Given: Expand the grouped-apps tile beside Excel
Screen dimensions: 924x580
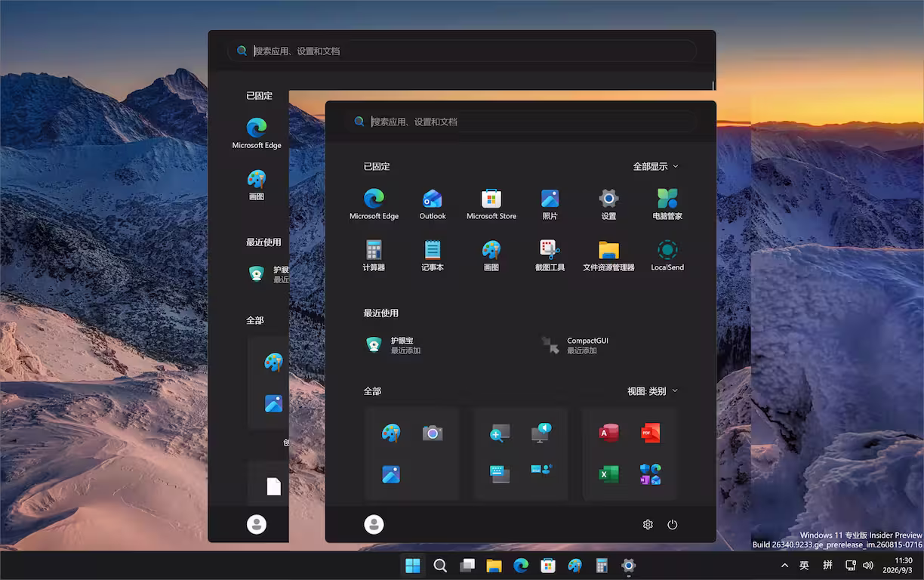Looking at the screenshot, I should 650,474.
